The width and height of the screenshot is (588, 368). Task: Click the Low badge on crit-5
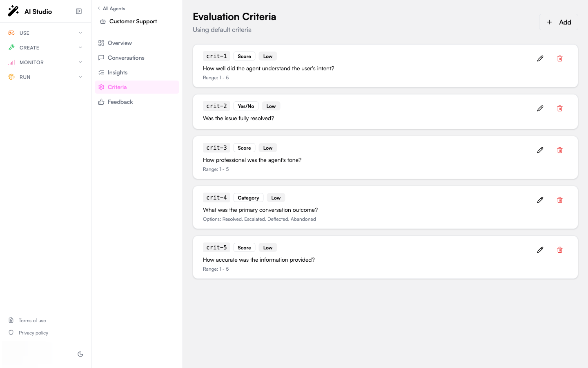coord(268,248)
